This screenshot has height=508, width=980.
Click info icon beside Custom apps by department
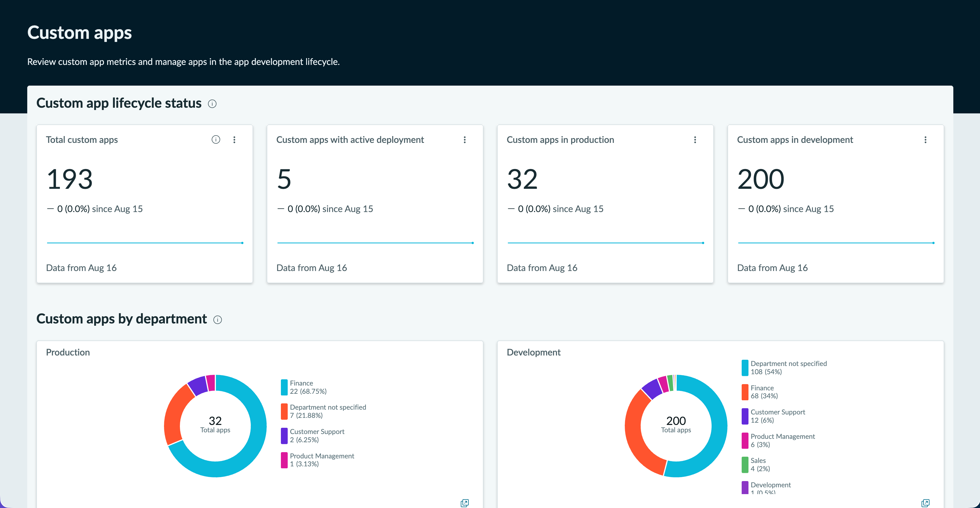click(218, 320)
